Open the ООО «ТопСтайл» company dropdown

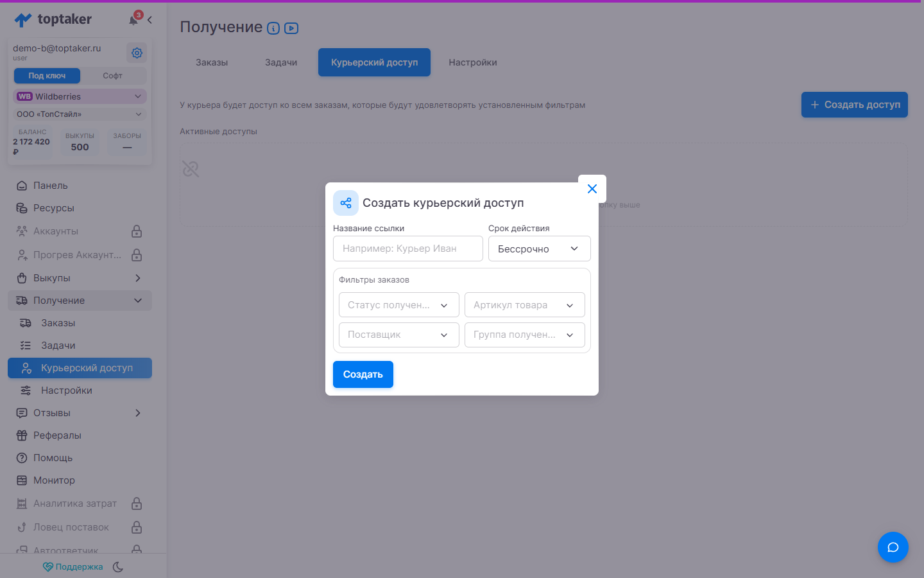[x=80, y=114]
